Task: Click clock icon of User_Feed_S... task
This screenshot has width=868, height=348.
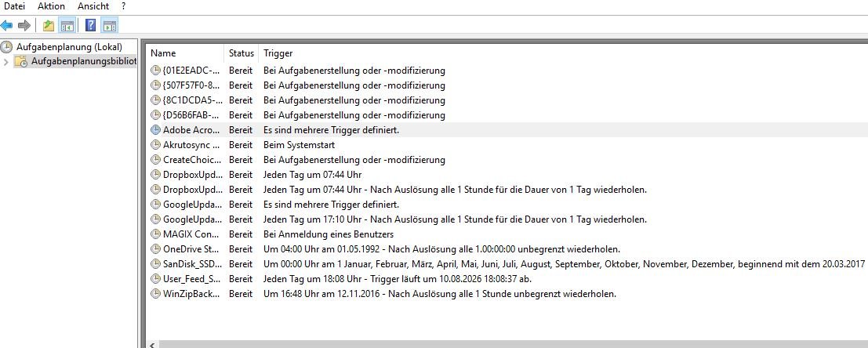Action: 155,279
